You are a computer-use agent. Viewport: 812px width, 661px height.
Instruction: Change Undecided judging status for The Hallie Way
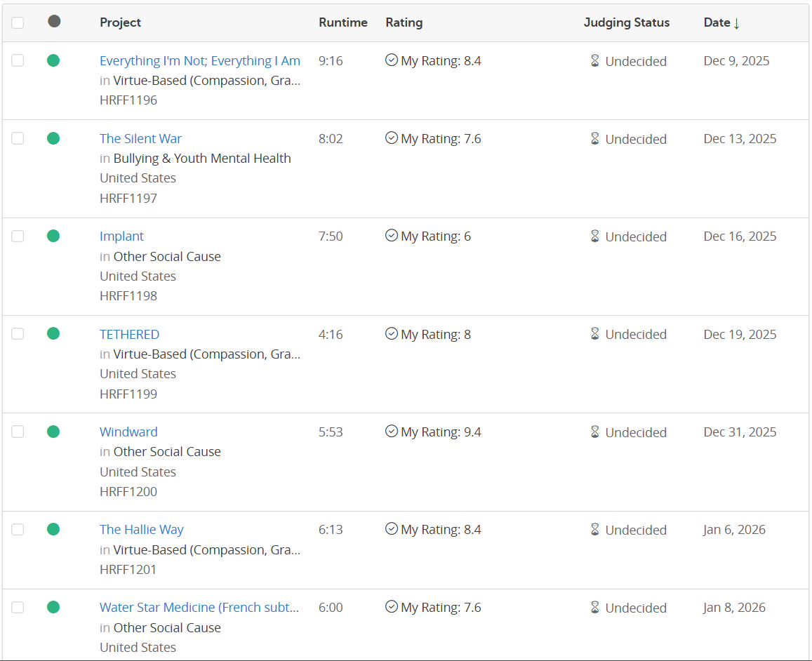pyautogui.click(x=636, y=530)
